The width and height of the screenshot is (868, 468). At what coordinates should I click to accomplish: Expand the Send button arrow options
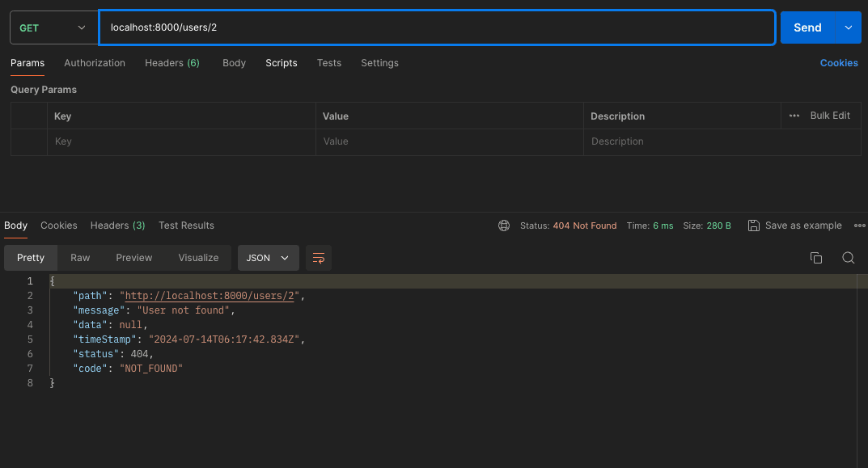848,27
